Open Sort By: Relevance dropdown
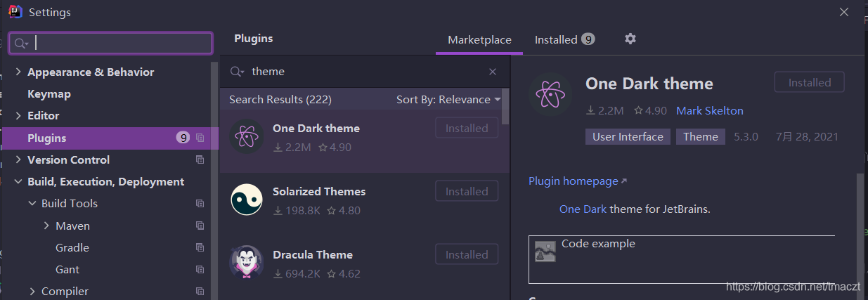Screen dimensions: 868x300 pos(448,99)
